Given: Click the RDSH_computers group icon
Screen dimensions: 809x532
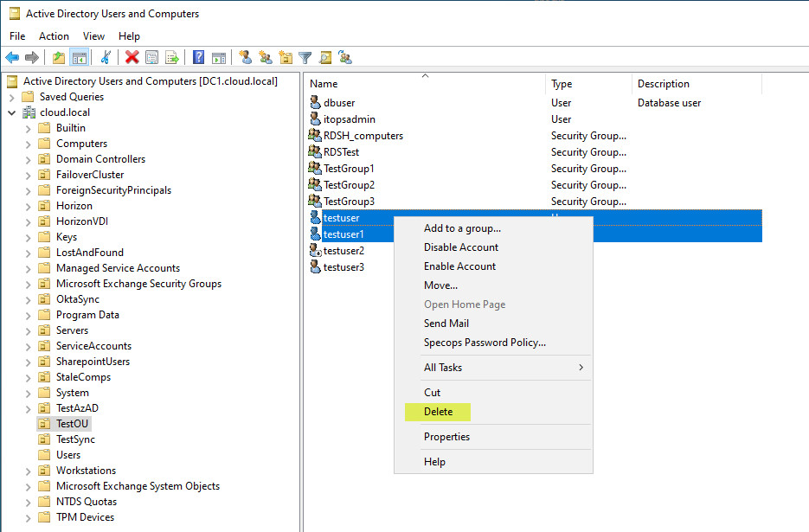Looking at the screenshot, I should tap(315, 135).
